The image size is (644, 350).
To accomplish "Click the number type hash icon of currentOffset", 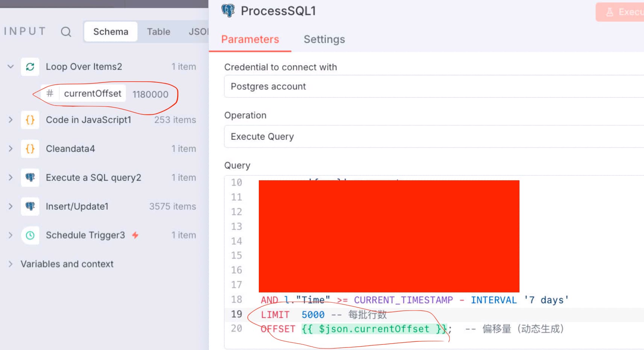I will [x=50, y=93].
